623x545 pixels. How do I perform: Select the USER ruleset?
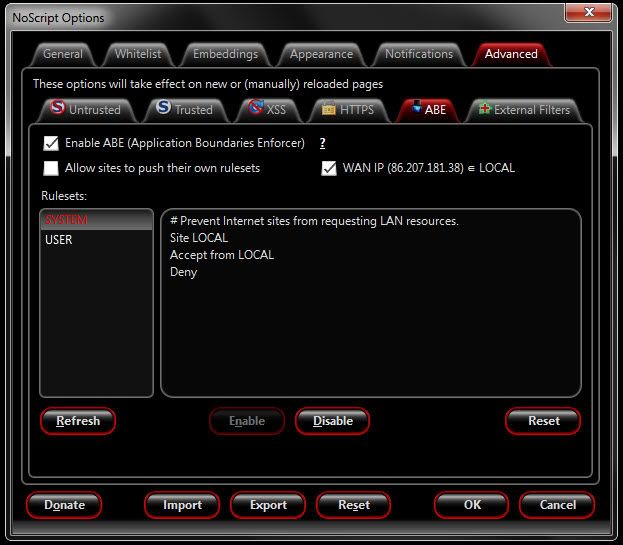click(x=97, y=240)
